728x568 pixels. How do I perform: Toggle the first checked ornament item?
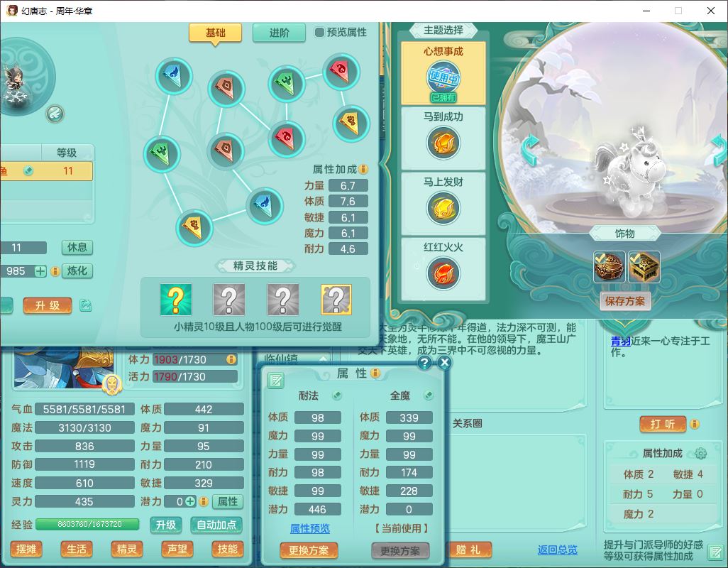click(x=609, y=266)
